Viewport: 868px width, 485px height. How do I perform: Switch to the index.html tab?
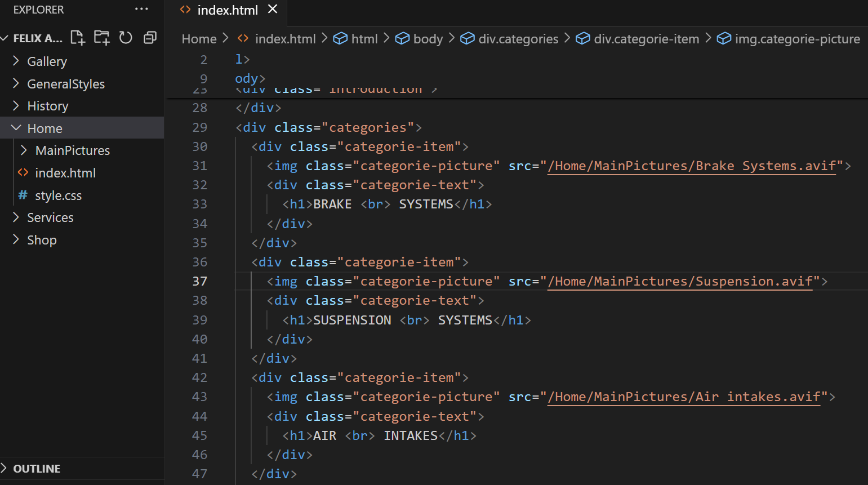pos(227,10)
